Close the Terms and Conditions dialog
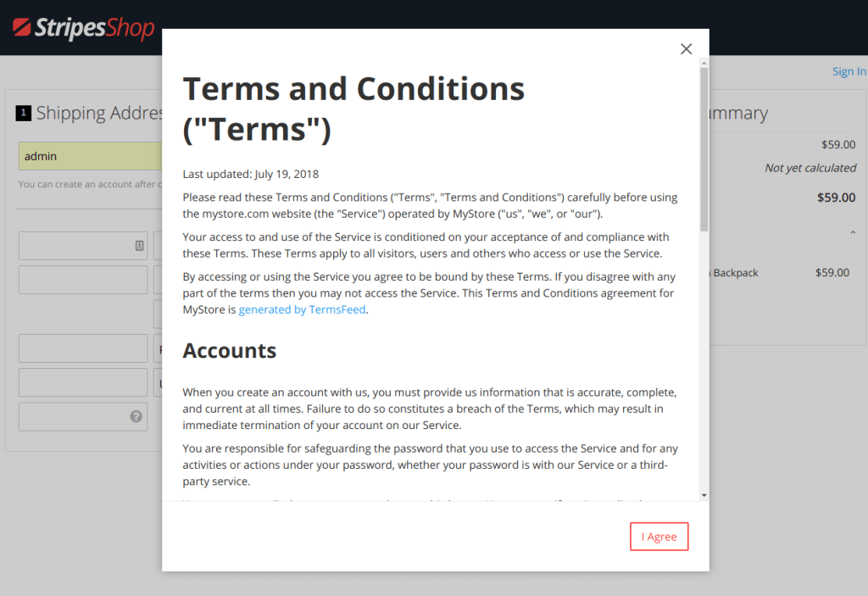Viewport: 868px width, 596px height. click(x=686, y=48)
